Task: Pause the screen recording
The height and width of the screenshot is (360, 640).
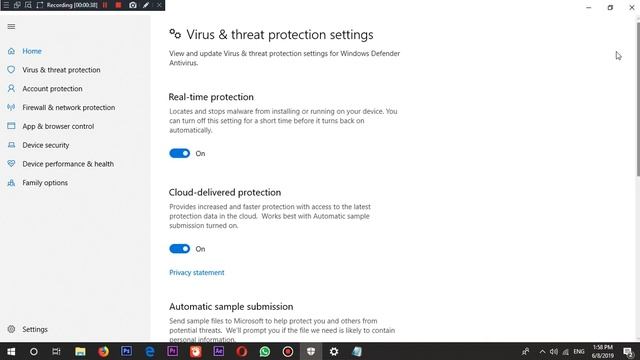Action: 105,5
